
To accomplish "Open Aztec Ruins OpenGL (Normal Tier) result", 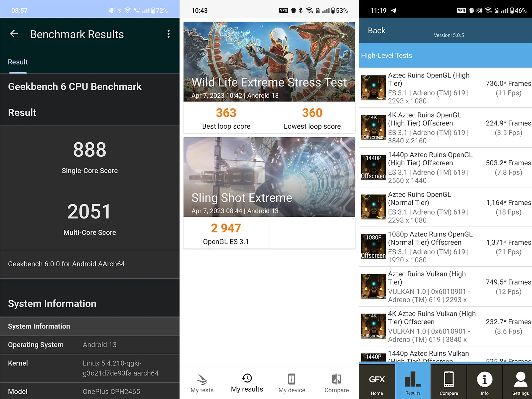I will tap(446, 207).
